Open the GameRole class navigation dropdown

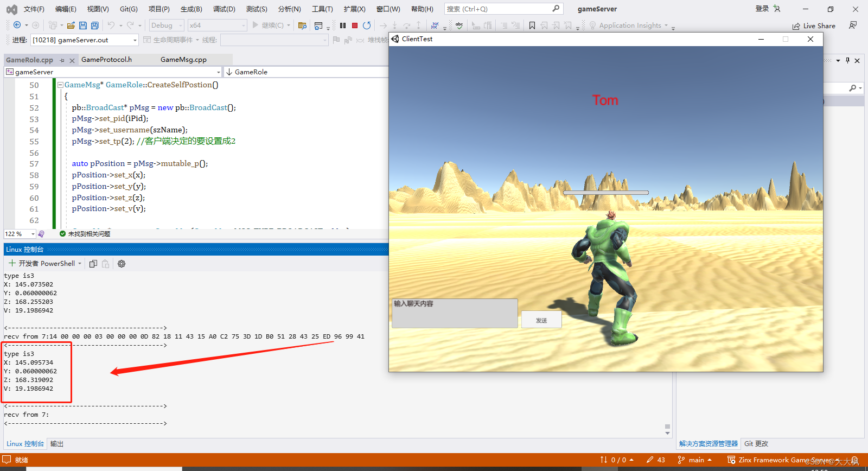[x=305, y=72]
